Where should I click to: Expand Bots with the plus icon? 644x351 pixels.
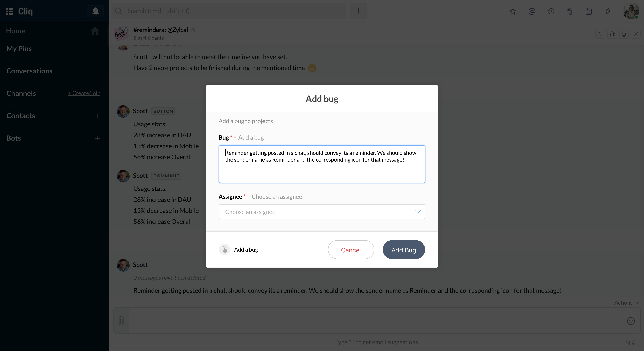(x=97, y=138)
